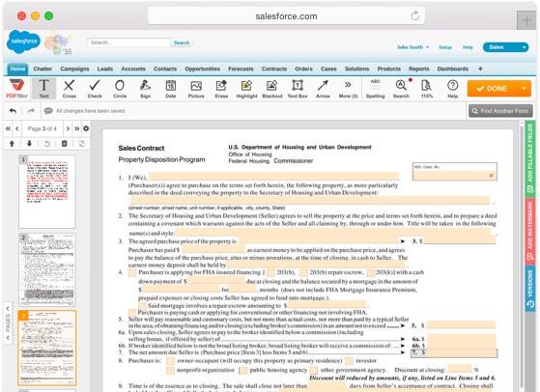Open the DONE button dropdown arrow

pyautogui.click(x=525, y=89)
